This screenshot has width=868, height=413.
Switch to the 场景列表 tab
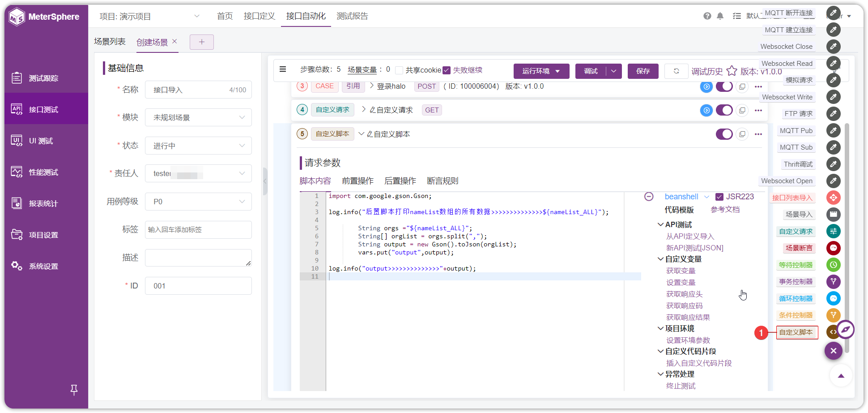pos(110,42)
